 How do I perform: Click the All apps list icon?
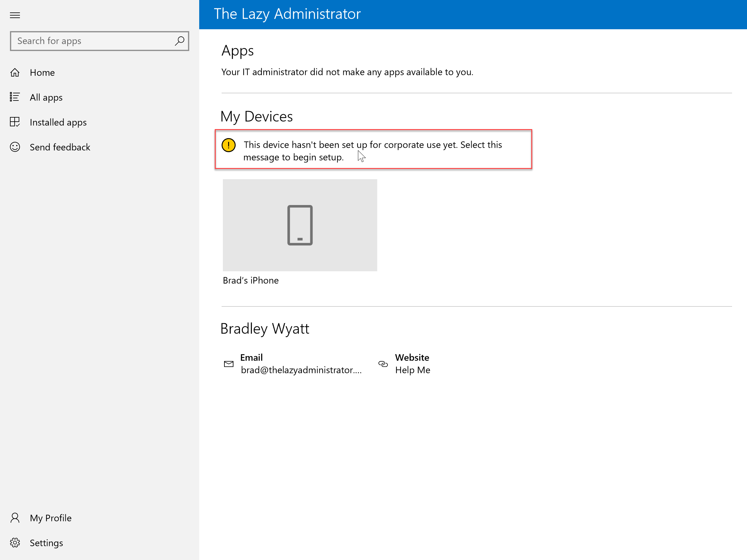pos(15,97)
